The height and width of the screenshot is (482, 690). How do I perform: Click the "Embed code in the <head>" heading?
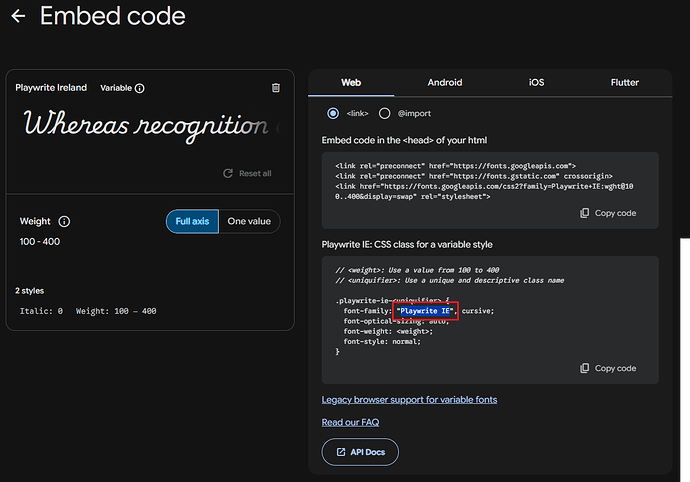click(x=404, y=140)
